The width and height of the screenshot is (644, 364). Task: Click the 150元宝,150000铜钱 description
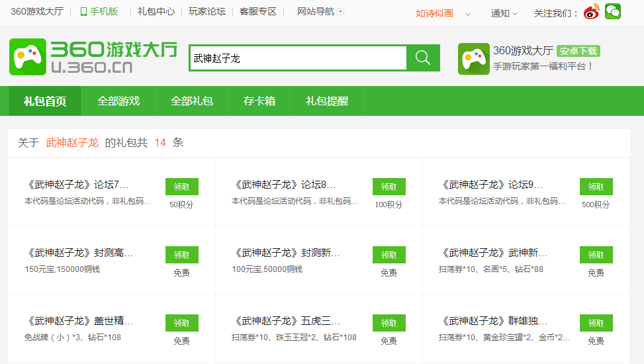(x=62, y=269)
